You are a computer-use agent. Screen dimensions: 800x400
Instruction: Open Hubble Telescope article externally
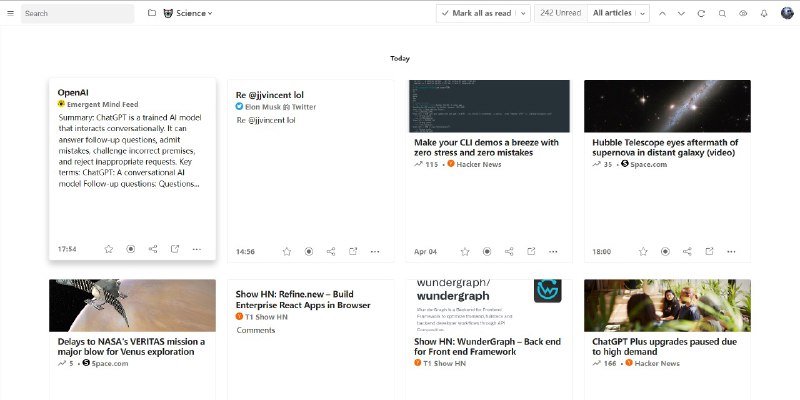click(709, 252)
